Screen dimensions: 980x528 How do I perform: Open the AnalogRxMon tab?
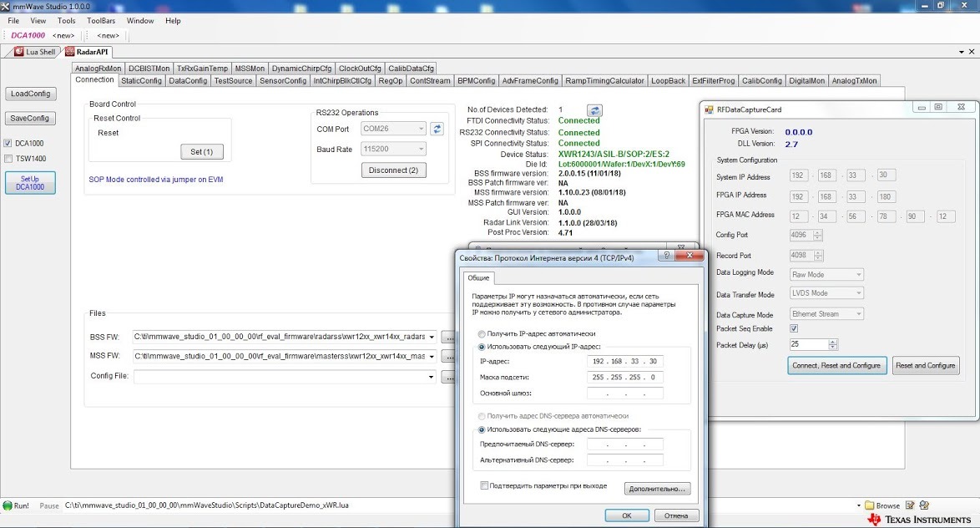(x=99, y=69)
